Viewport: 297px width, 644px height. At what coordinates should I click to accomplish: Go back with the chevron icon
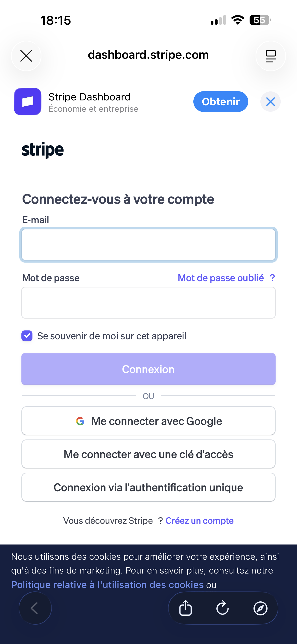click(35, 608)
